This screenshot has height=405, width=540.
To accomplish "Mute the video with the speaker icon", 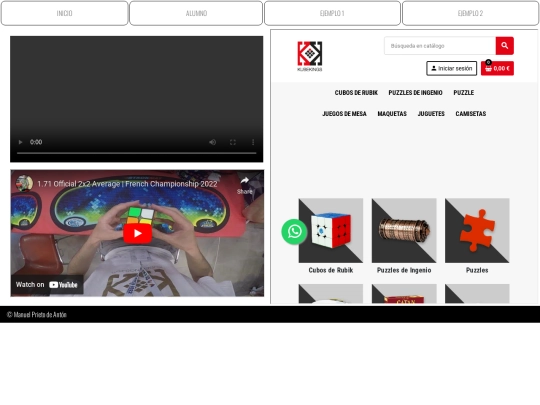I will click(212, 142).
